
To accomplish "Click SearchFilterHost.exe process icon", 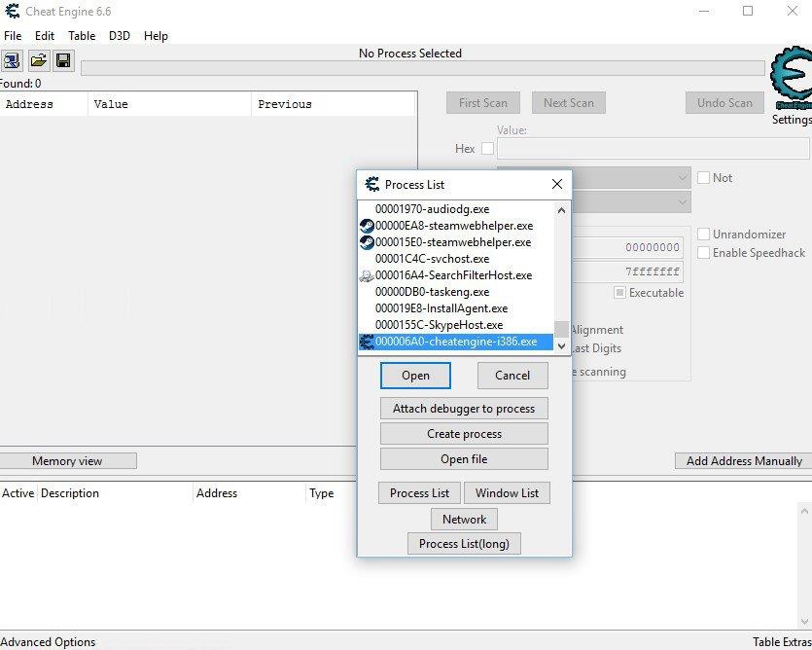I will click(x=367, y=275).
